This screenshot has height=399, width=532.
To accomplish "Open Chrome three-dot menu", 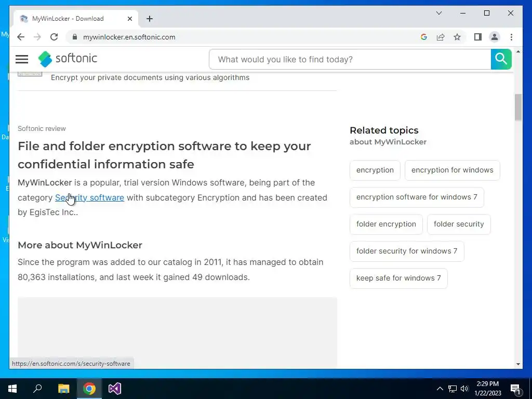I will (511, 37).
